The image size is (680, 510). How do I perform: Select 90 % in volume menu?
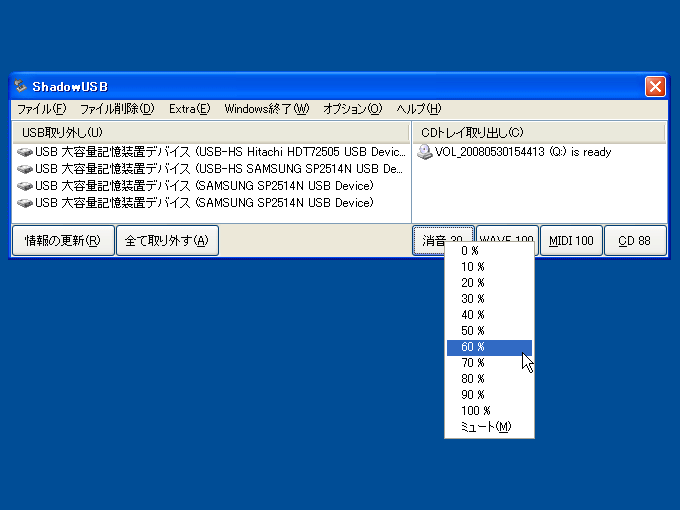(489, 395)
